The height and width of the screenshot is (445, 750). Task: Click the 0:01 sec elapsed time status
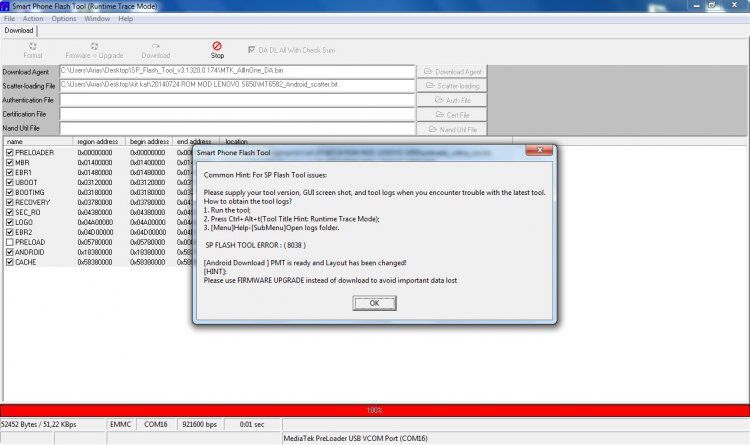[x=252, y=424]
